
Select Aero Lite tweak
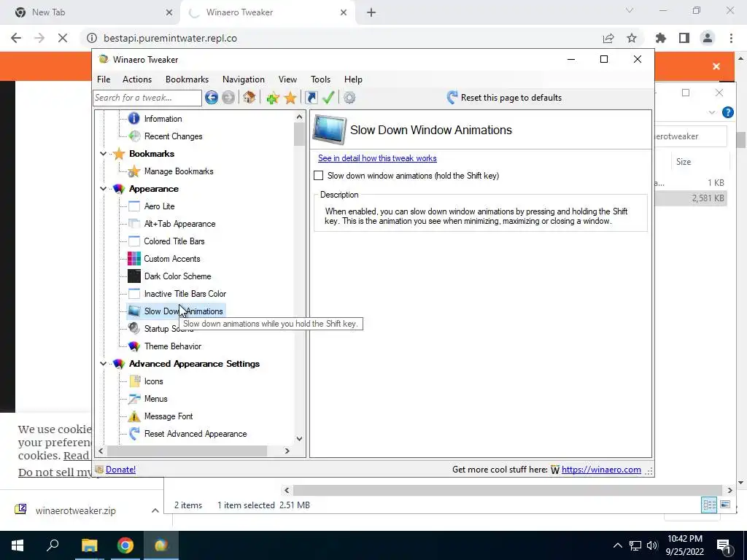coord(159,206)
